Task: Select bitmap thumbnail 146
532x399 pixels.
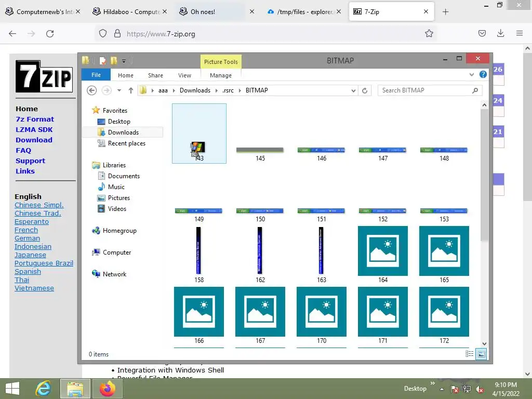Action: (x=321, y=150)
